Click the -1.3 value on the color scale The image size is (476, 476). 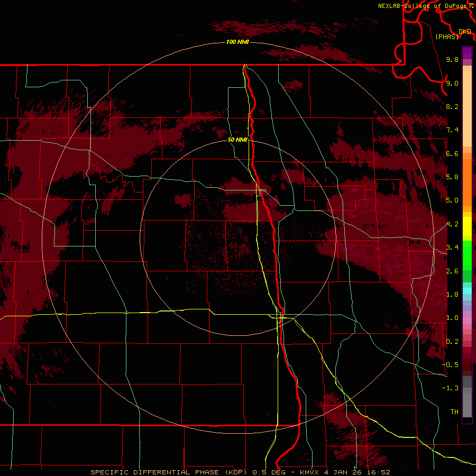coord(450,388)
